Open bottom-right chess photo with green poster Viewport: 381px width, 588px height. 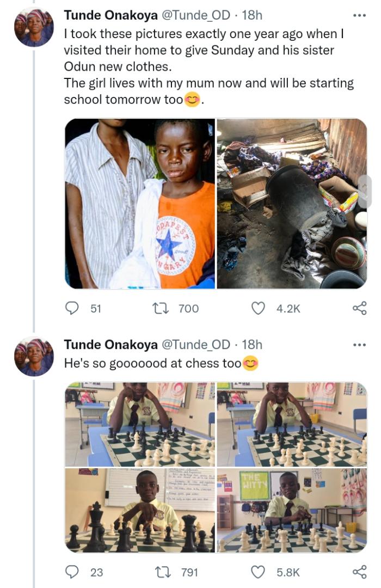click(x=292, y=511)
